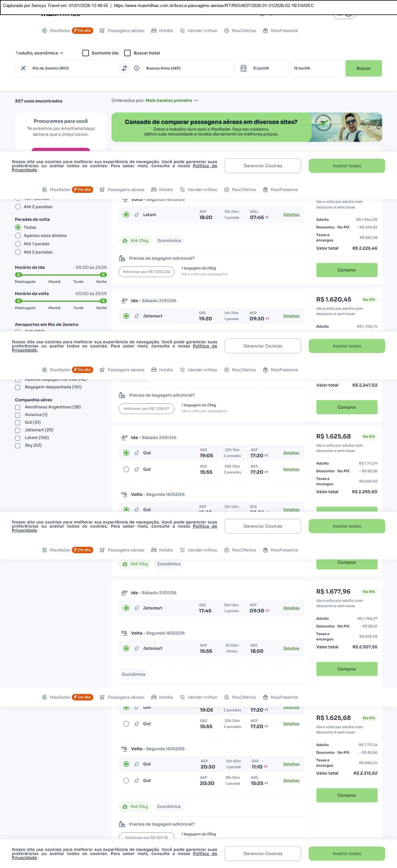
Task: Click the left handle of Horário da ida slider
Action: 19,275
